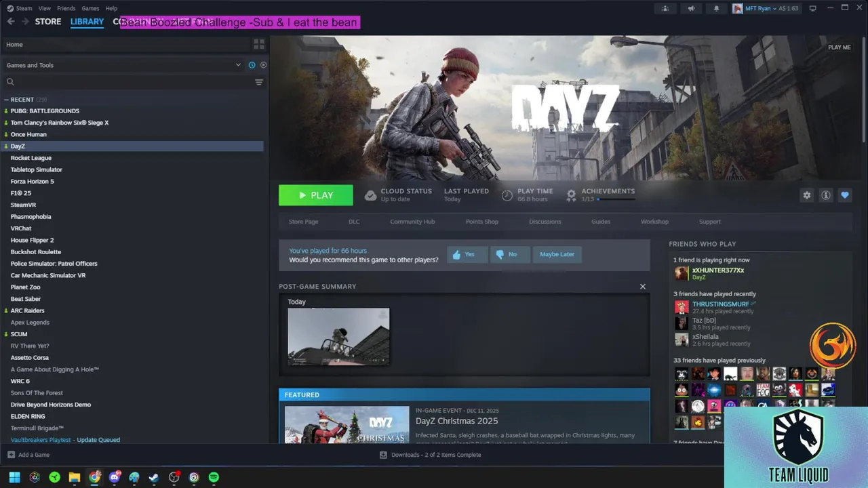
Task: Open advanced filter options icon
Action: tap(259, 82)
